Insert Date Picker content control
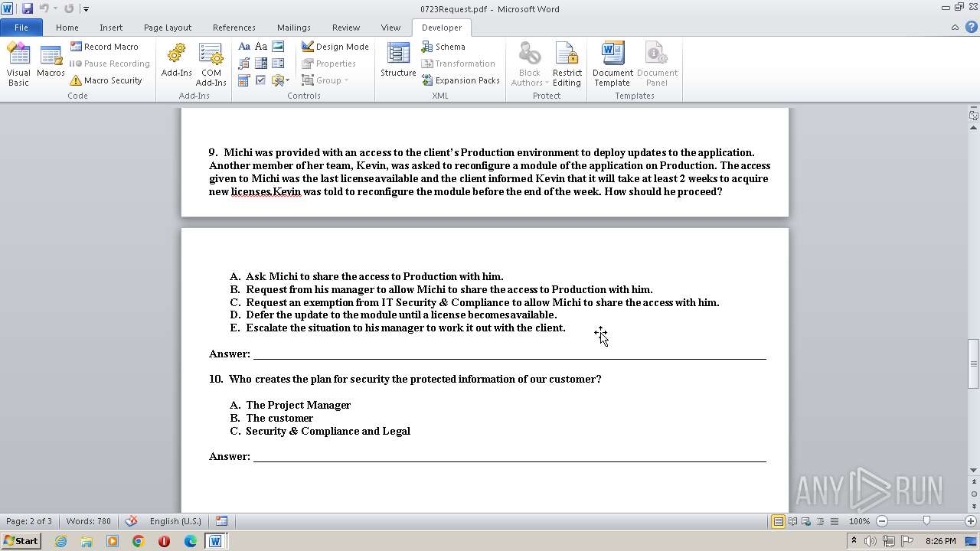 tap(244, 80)
